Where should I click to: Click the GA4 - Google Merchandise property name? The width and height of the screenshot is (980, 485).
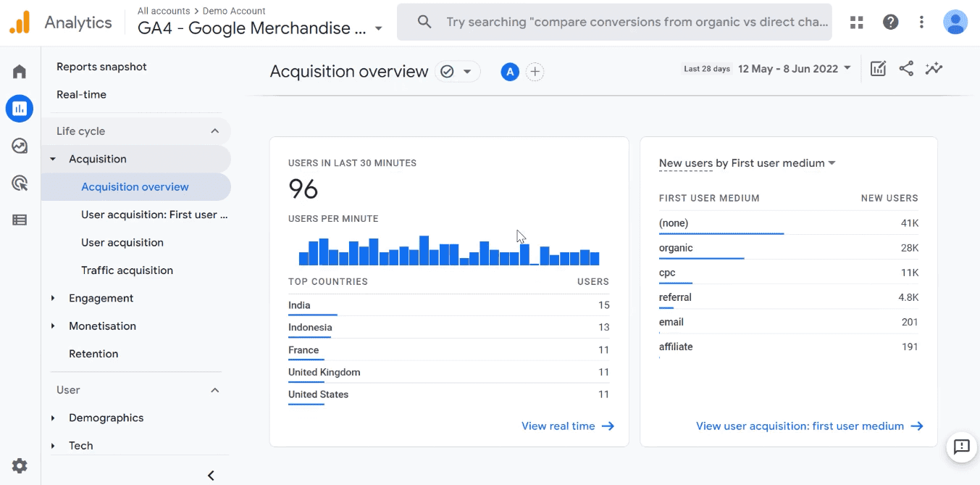254,29
